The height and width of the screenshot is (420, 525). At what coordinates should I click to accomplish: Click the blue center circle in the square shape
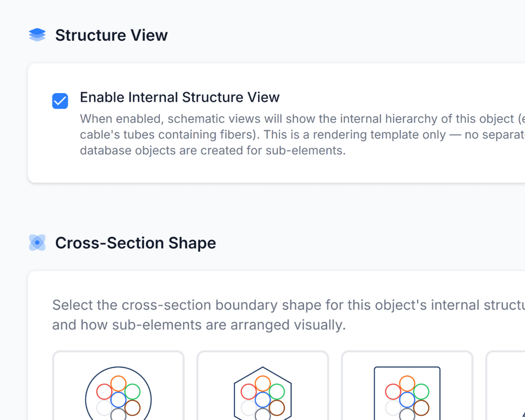(407, 399)
